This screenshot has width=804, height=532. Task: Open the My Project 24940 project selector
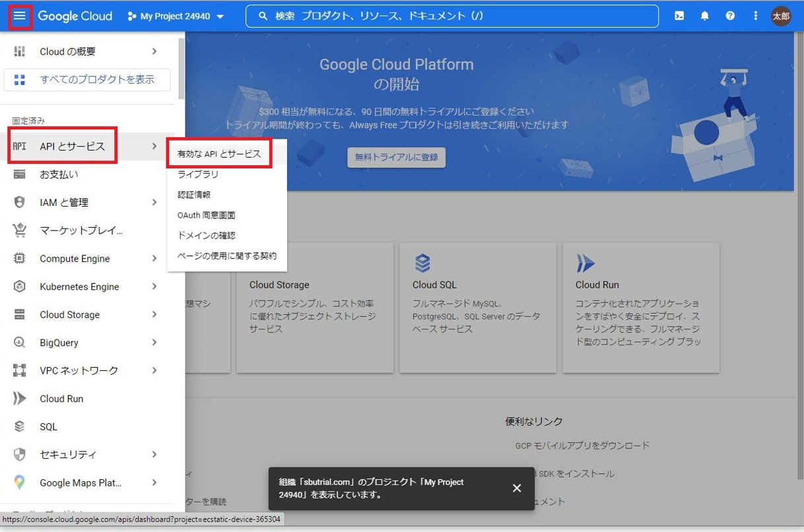point(176,16)
